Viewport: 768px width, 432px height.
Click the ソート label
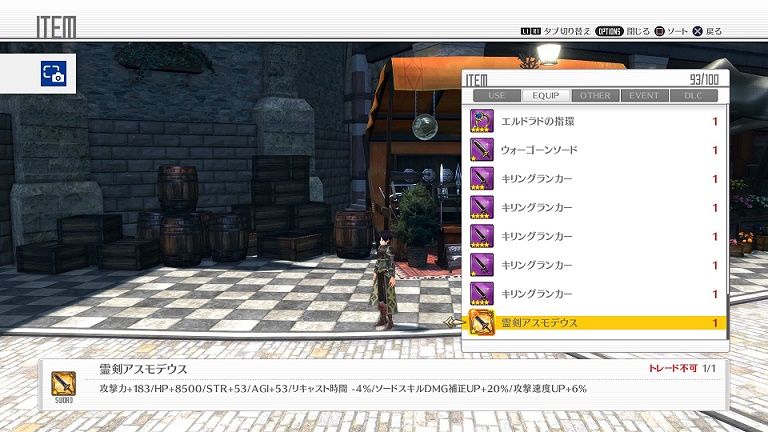click(x=677, y=31)
